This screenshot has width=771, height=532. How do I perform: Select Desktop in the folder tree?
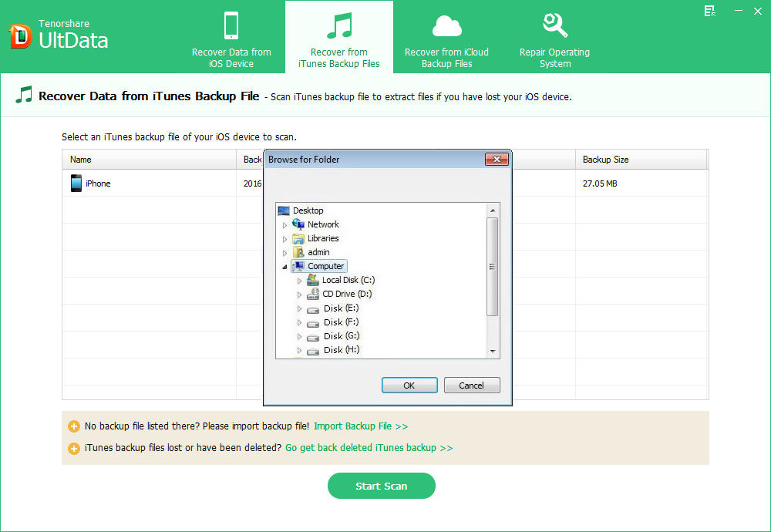point(308,210)
